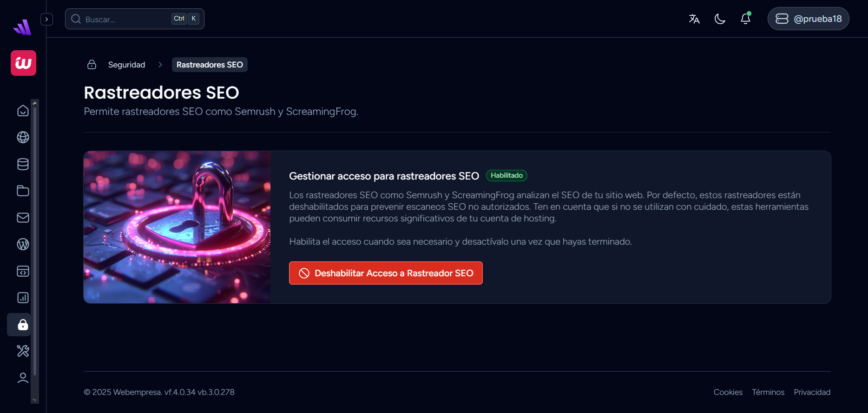Viewport: 868px width, 413px height.
Task: Open the user account sidebar icon
Action: tap(23, 378)
